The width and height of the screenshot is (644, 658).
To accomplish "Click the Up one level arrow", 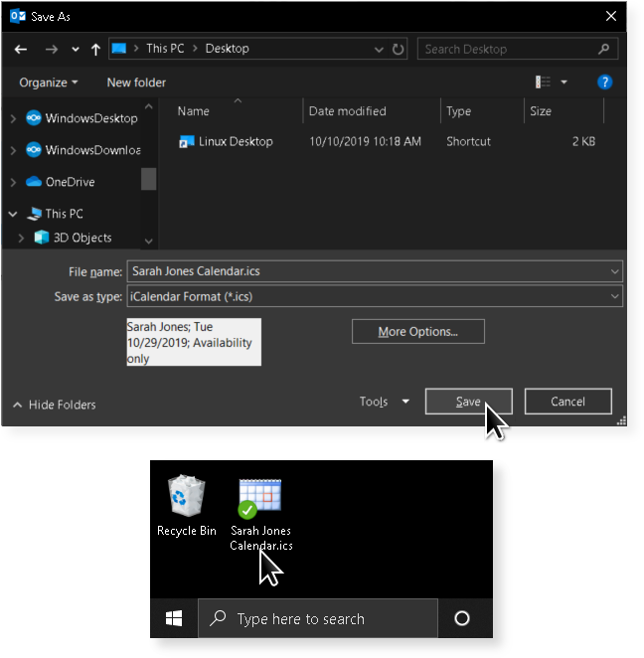I will tap(95, 49).
